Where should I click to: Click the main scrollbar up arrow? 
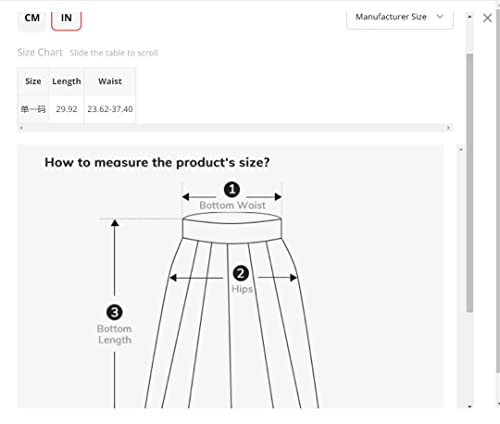coord(470,17)
